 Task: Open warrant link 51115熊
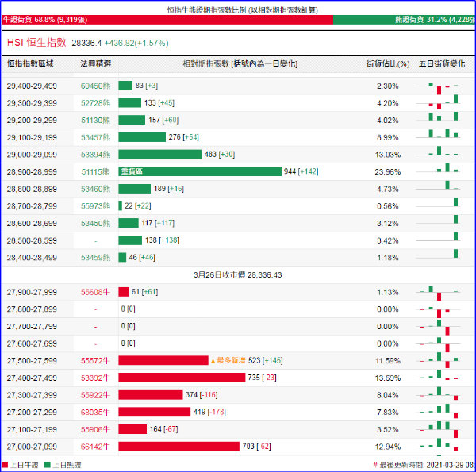[x=95, y=172]
